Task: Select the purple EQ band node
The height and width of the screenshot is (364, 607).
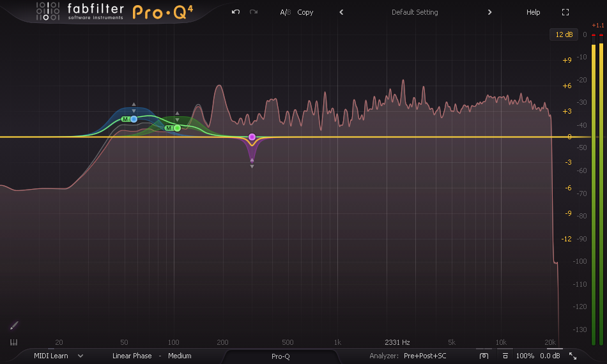Action: 252,137
